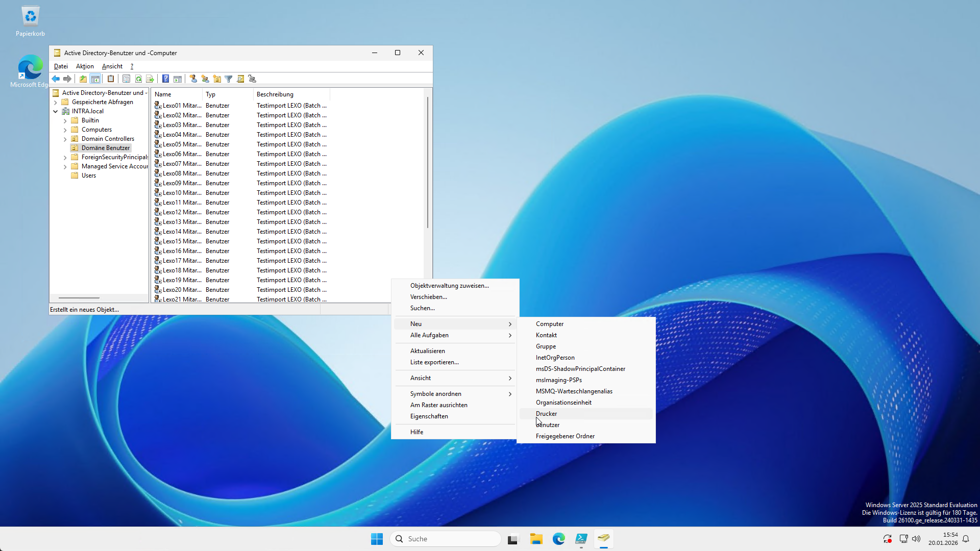The image size is (980, 551).
Task: Click the find objects magnifier icon
Action: tap(240, 79)
